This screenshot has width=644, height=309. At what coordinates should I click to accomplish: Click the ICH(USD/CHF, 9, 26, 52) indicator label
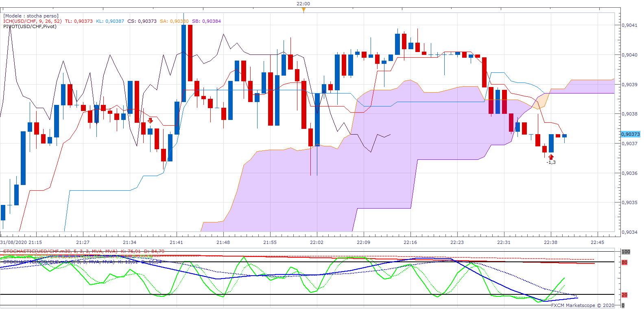[33, 21]
